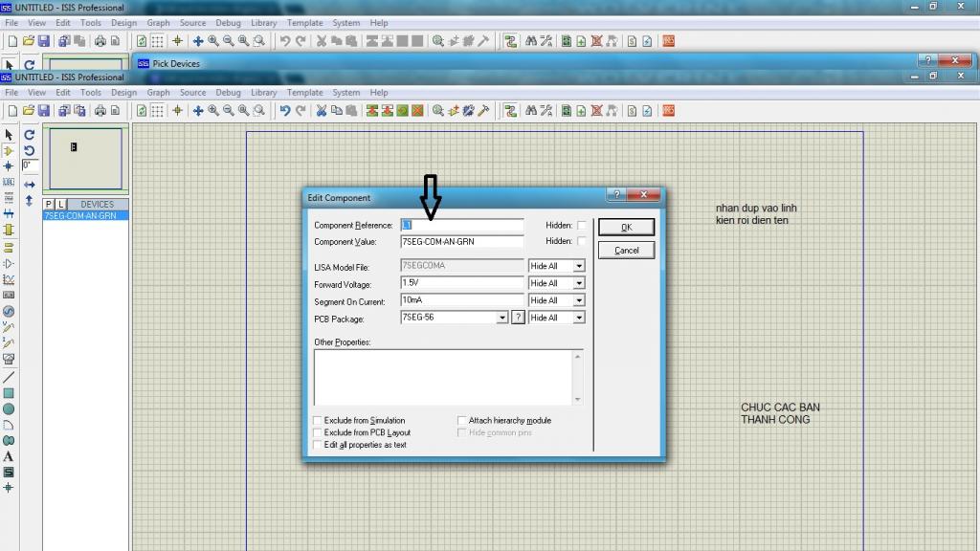Click the Component Value input field

click(462, 241)
